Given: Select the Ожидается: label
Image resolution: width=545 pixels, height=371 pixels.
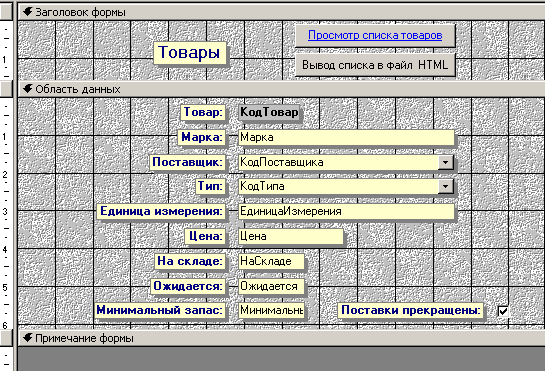Looking at the screenshot, I should [x=188, y=286].
